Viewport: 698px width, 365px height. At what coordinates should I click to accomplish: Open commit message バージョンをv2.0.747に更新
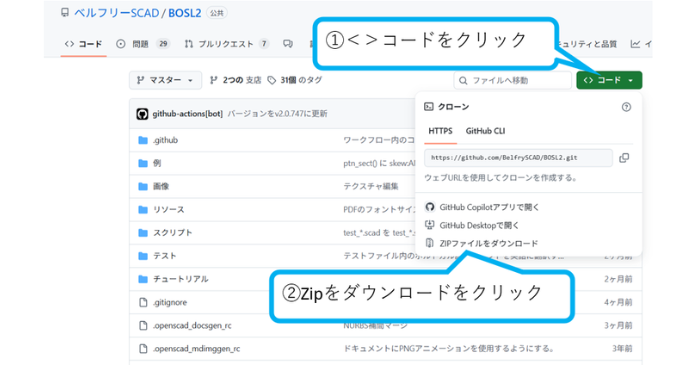(x=277, y=114)
